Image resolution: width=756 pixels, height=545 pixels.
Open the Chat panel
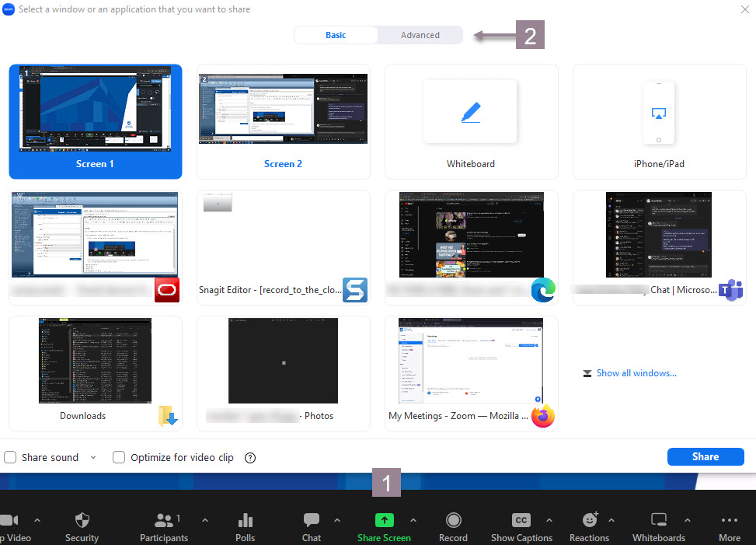click(x=311, y=521)
